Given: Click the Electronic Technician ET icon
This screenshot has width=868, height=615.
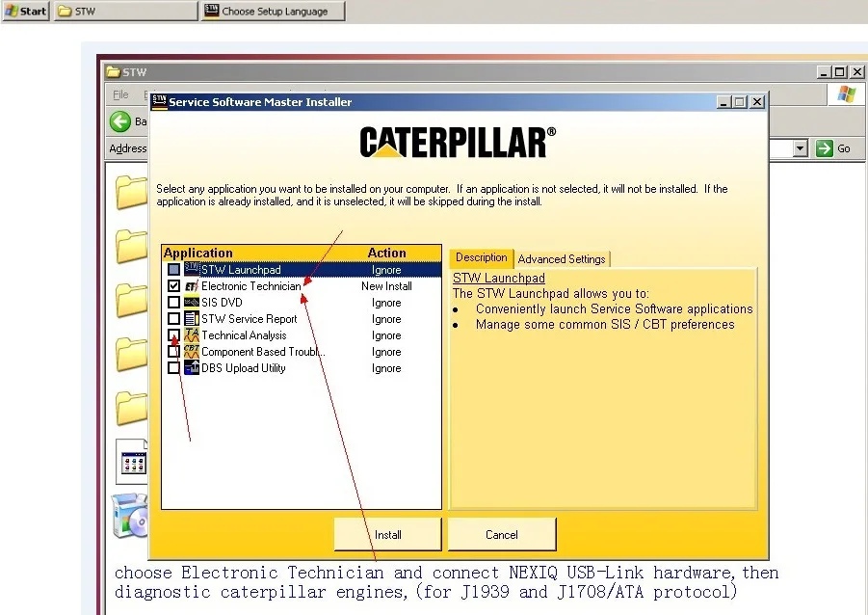Looking at the screenshot, I should 192,286.
